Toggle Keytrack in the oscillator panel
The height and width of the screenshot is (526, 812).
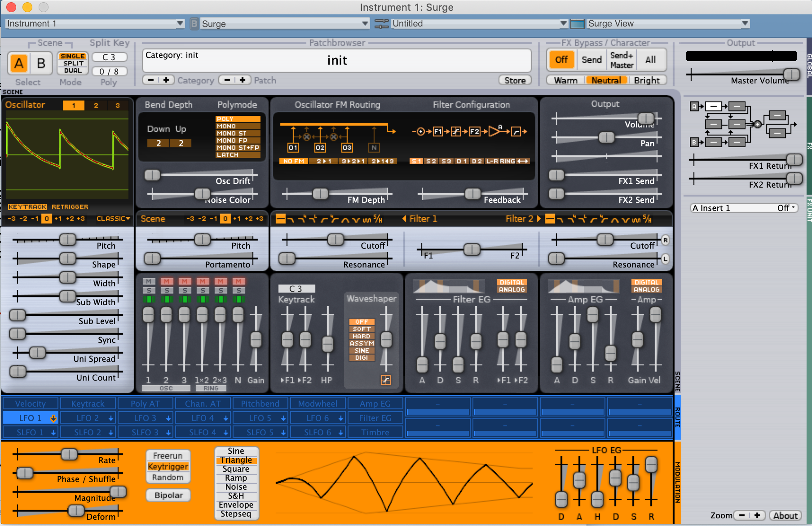27,207
